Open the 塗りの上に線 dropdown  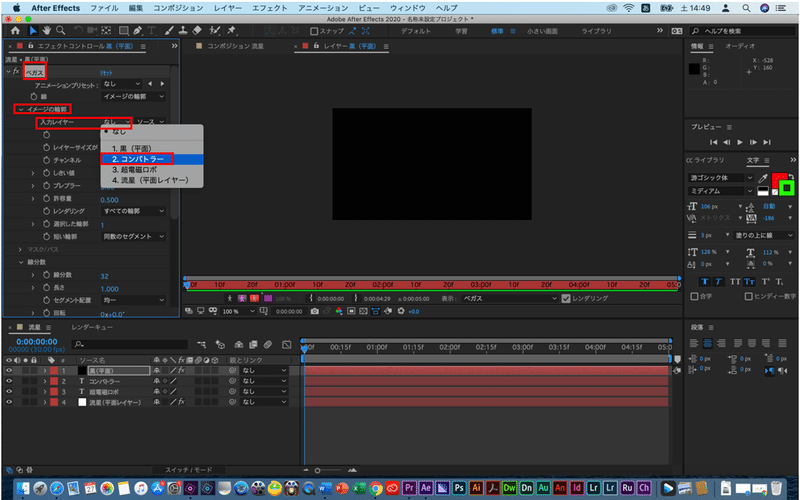click(x=764, y=235)
